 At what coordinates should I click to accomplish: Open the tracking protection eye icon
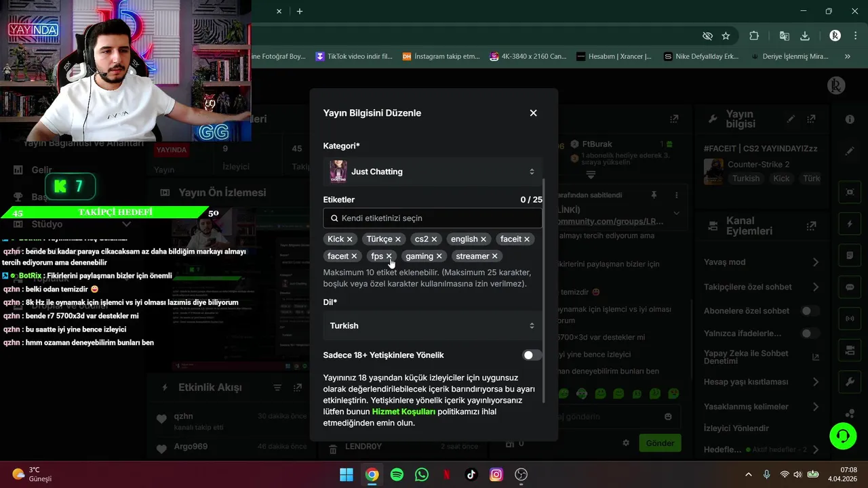[x=707, y=36]
